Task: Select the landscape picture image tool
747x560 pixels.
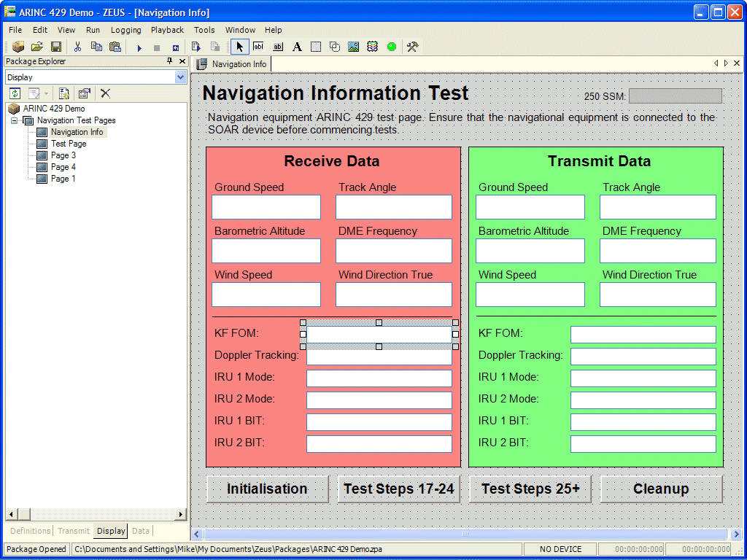Action: click(x=354, y=47)
